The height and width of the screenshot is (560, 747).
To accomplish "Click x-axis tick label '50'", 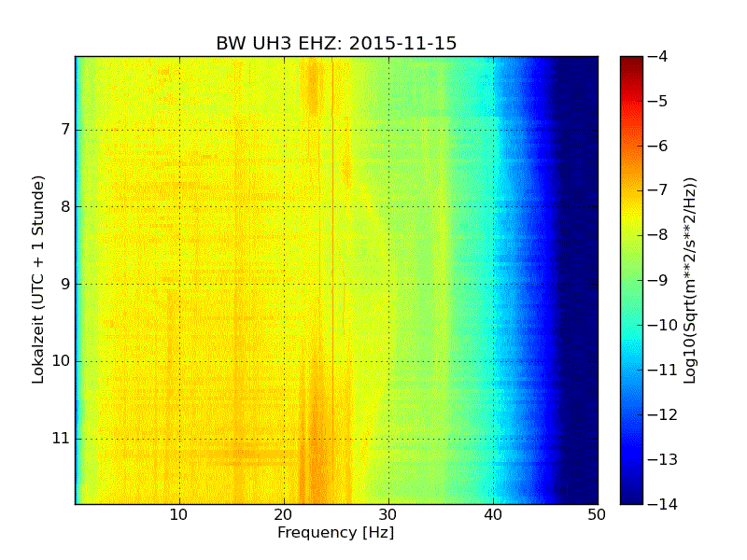I will (x=597, y=515).
